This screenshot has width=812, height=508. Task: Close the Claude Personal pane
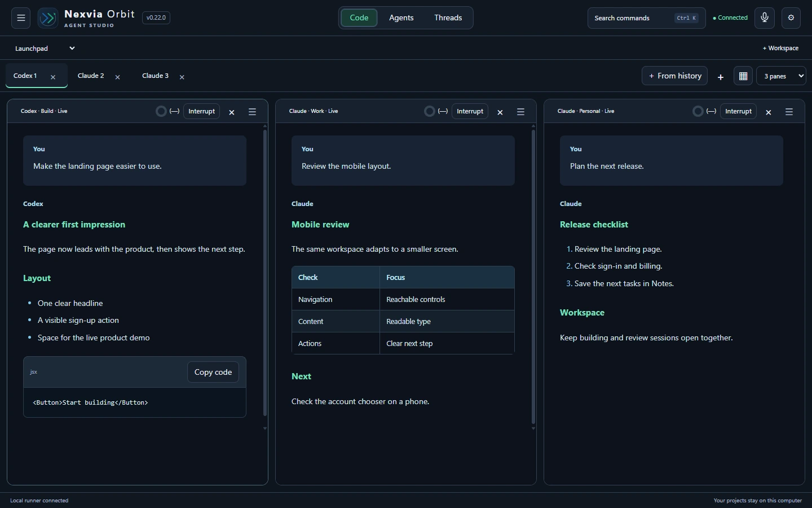(769, 112)
